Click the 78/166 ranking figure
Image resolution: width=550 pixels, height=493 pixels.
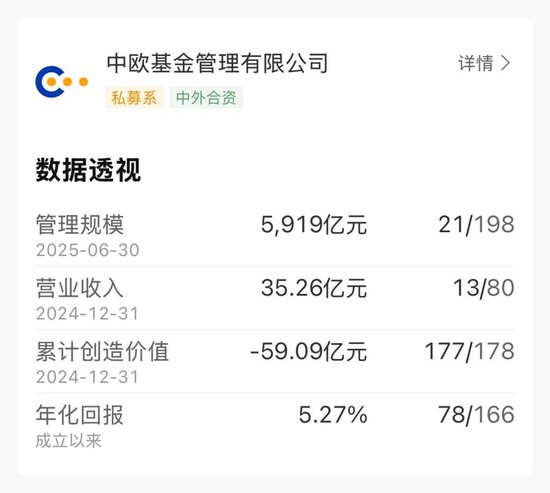pyautogui.click(x=476, y=415)
